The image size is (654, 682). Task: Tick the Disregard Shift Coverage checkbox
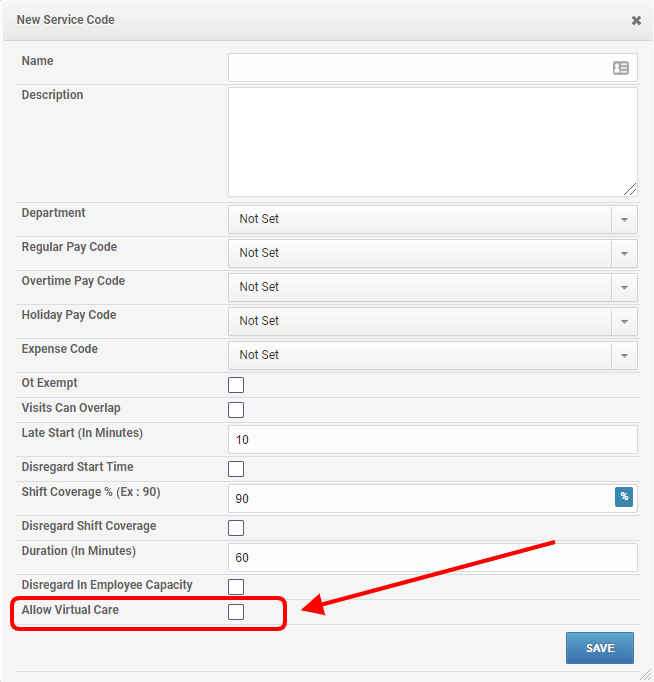(x=236, y=528)
